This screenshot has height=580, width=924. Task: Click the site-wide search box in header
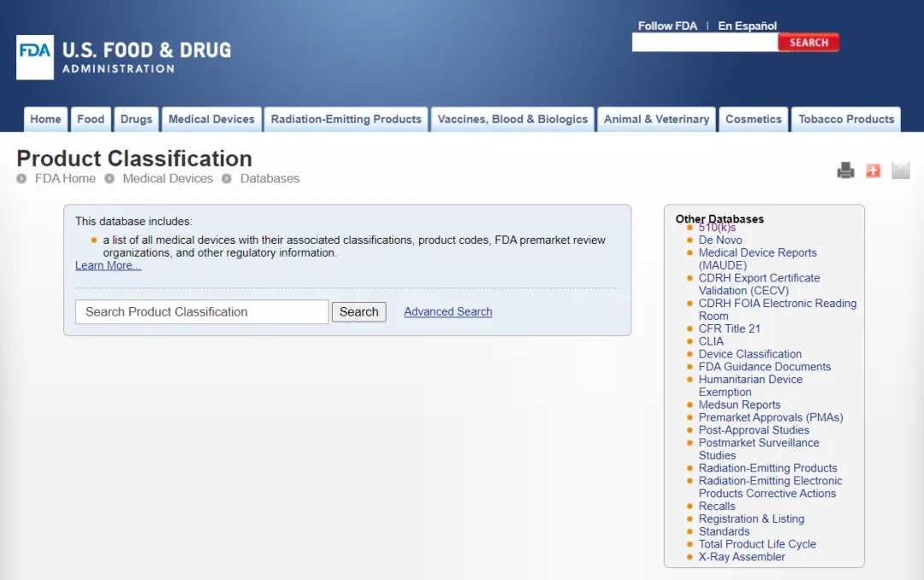[704, 43]
